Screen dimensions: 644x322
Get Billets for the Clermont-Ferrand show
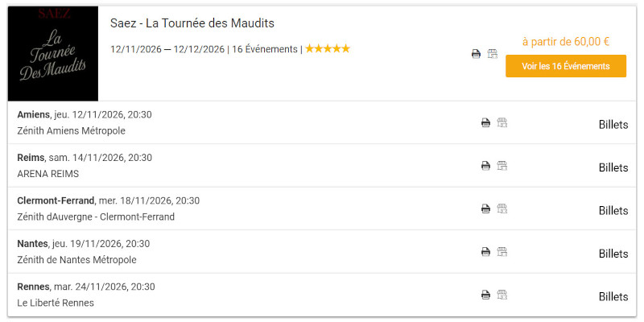coord(613,210)
